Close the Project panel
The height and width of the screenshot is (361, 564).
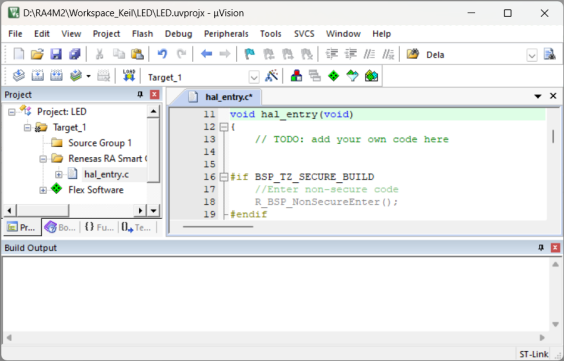pyautogui.click(x=154, y=94)
